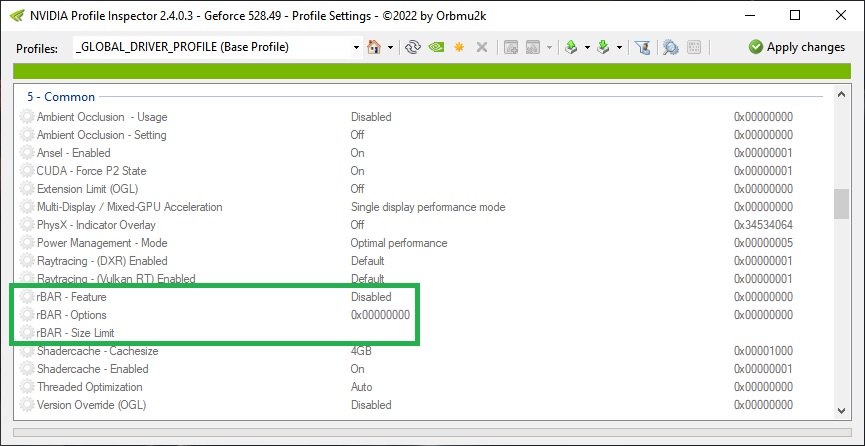Click gear icon beside Shadercache - Cachesize
The width and height of the screenshot is (865, 446).
pos(26,351)
